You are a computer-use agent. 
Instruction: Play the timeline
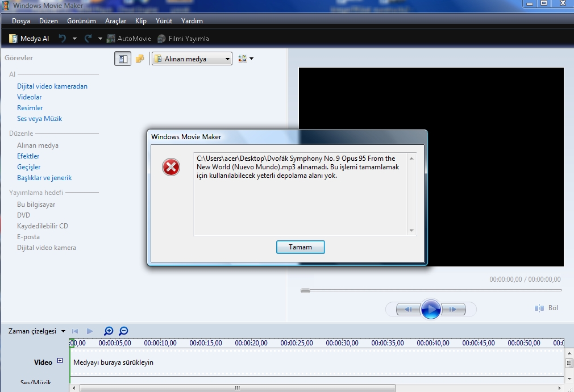click(x=90, y=331)
